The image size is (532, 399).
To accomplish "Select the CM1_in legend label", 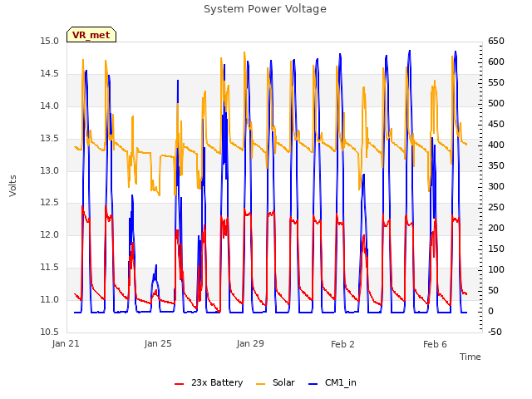I will click(x=340, y=382).
